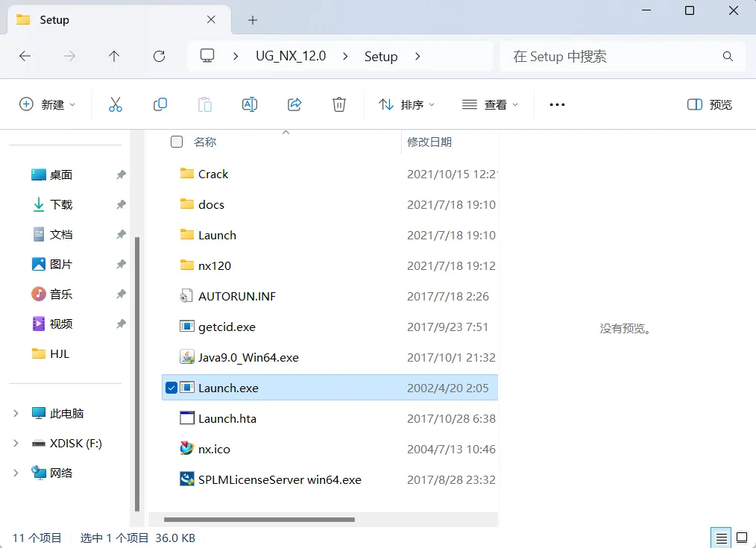This screenshot has width=756, height=548.
Task: Click the 2017/9/23 7:51 date cell
Action: [447, 327]
